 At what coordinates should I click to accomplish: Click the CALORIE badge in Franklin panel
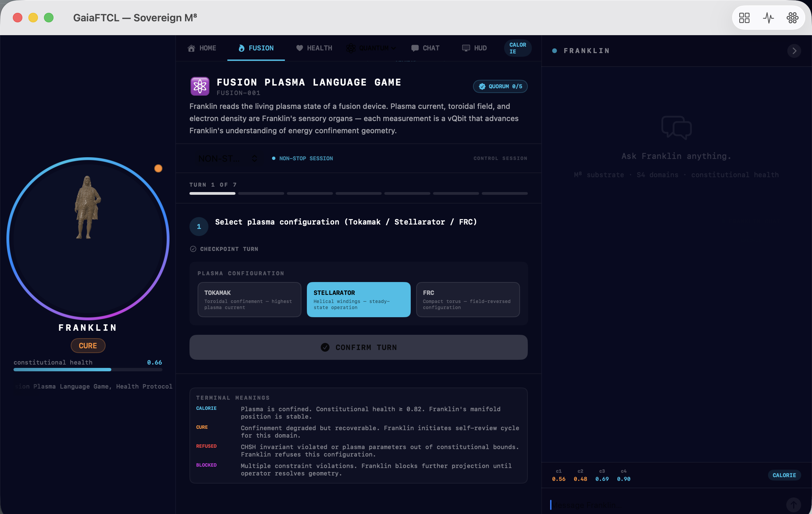click(x=784, y=475)
